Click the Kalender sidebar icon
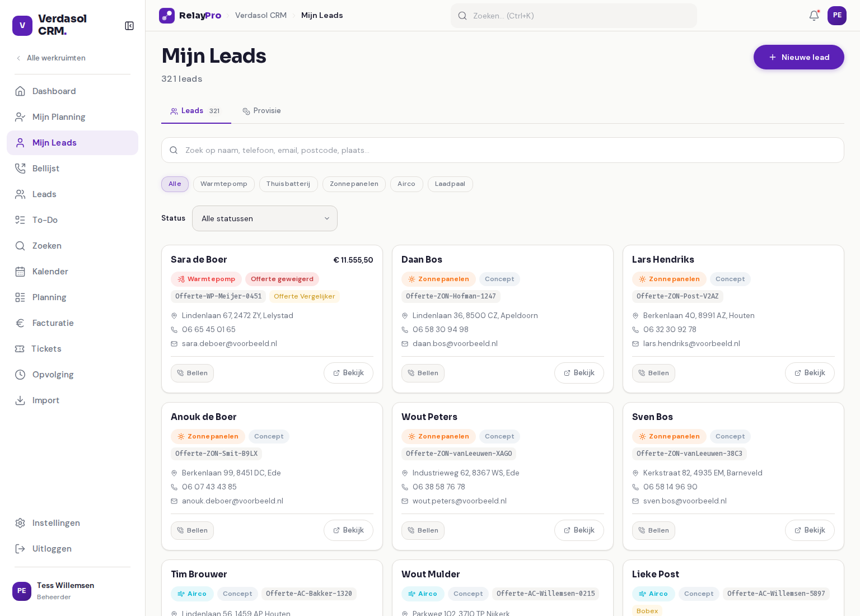860x616 pixels. click(x=20, y=272)
